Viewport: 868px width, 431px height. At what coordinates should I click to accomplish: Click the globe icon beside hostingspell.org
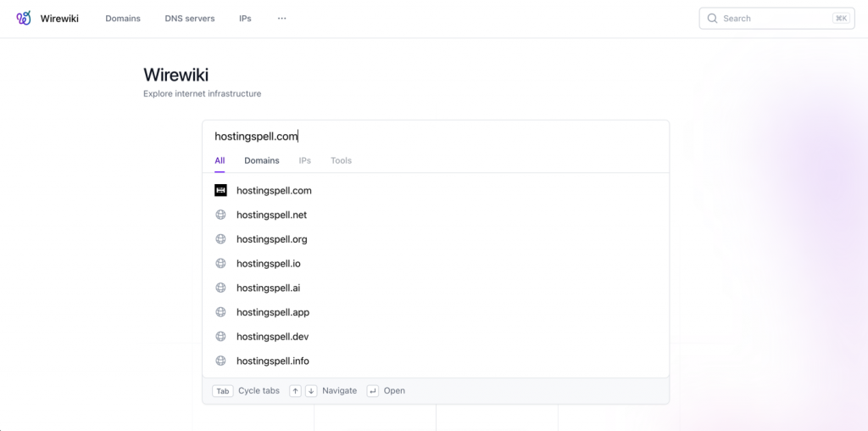(x=221, y=239)
